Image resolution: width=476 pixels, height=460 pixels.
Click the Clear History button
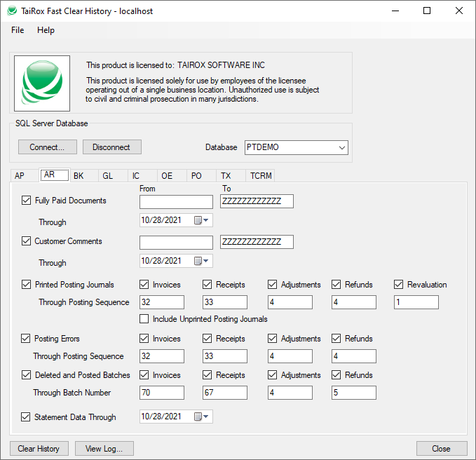coord(39,449)
